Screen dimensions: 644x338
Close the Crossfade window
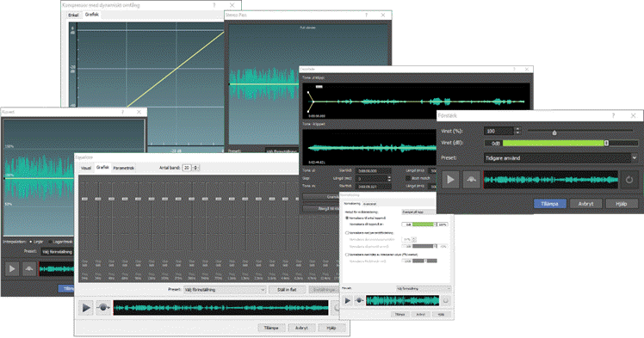[527, 70]
